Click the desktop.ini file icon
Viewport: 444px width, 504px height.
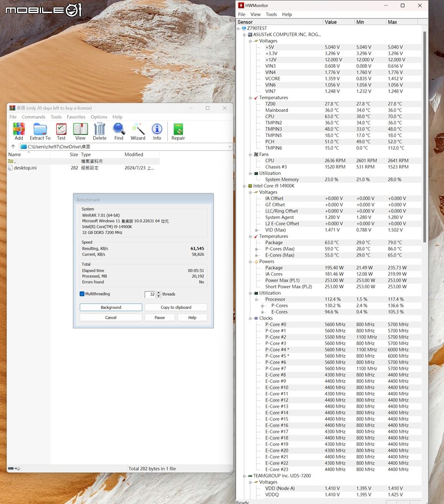pyautogui.click(x=10, y=168)
